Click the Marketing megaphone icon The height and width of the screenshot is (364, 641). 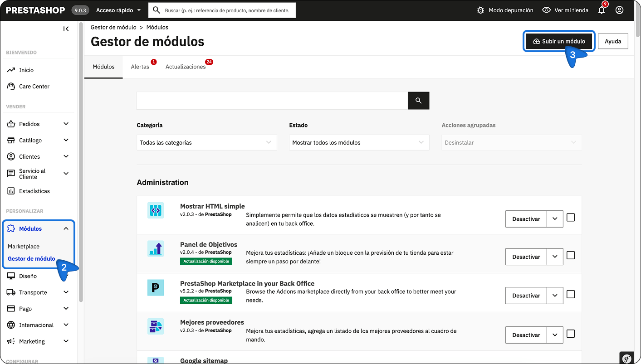pyautogui.click(x=11, y=341)
